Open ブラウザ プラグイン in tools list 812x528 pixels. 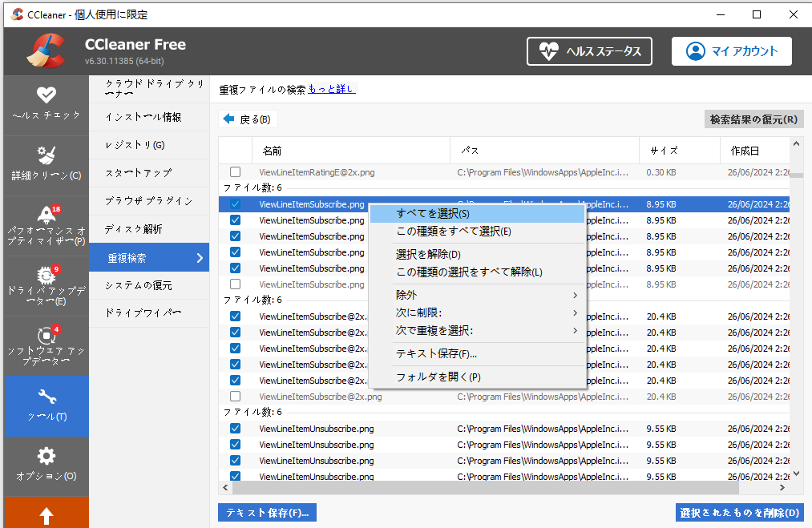tap(149, 201)
